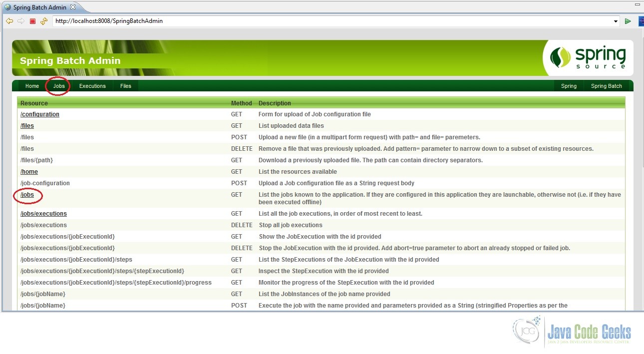Click the '/jobs/executions/{jobExecutionId}/steps' resource text
644x354 pixels.
click(76, 260)
